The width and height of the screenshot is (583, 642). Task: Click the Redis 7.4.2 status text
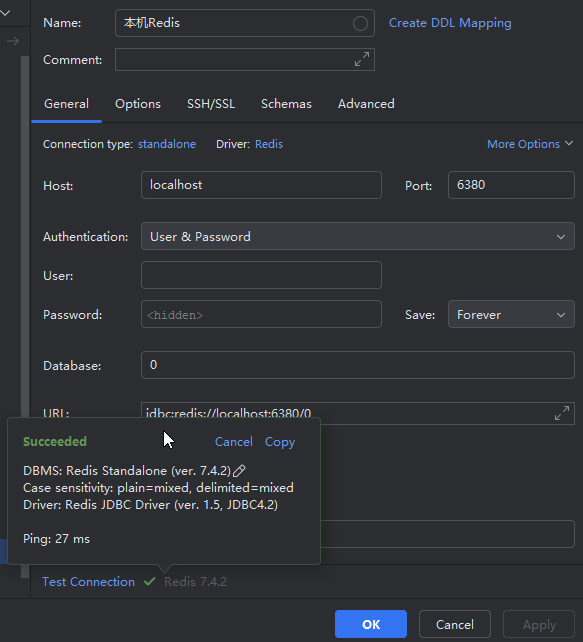tap(195, 581)
